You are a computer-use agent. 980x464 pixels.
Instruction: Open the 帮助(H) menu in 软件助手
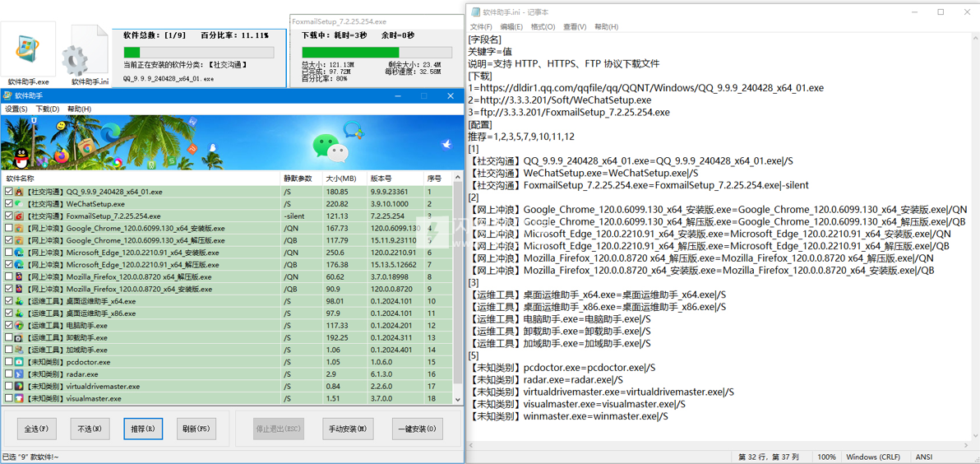(x=79, y=109)
